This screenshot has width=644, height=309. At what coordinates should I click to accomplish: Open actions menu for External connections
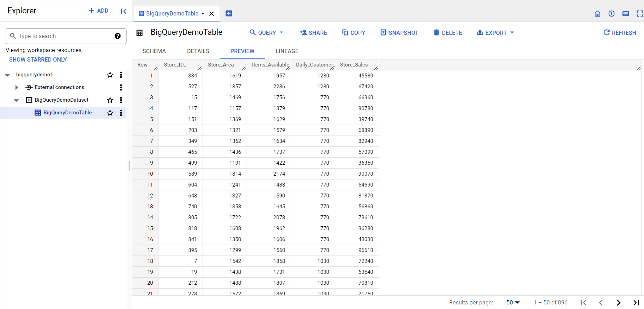tap(121, 87)
